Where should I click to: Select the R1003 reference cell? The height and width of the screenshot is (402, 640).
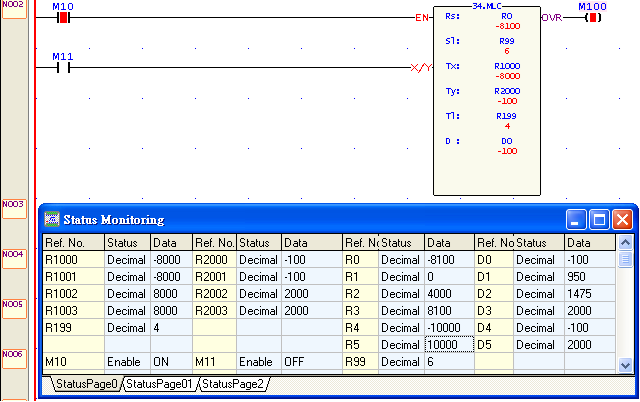point(73,311)
